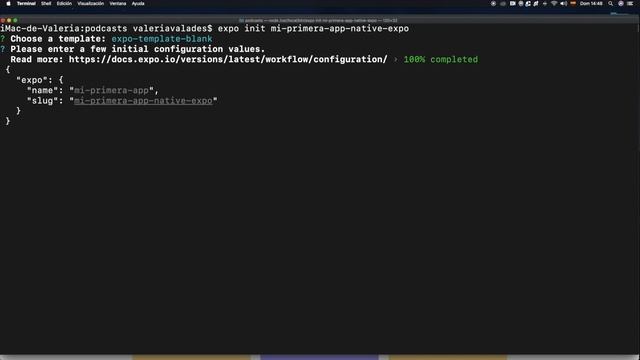This screenshot has width=640, height=360.
Task: Click the "iMac-de-Valeria:podcasts" prompt text
Action: coord(63,29)
